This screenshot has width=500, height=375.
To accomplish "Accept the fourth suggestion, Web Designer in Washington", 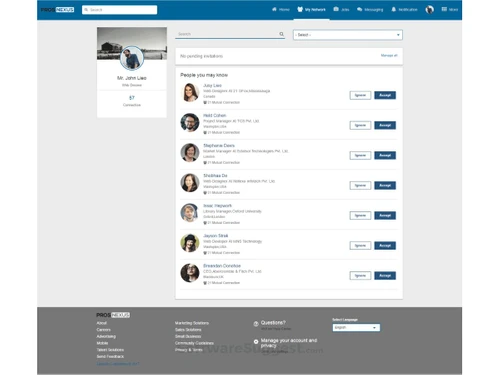I will [385, 185].
